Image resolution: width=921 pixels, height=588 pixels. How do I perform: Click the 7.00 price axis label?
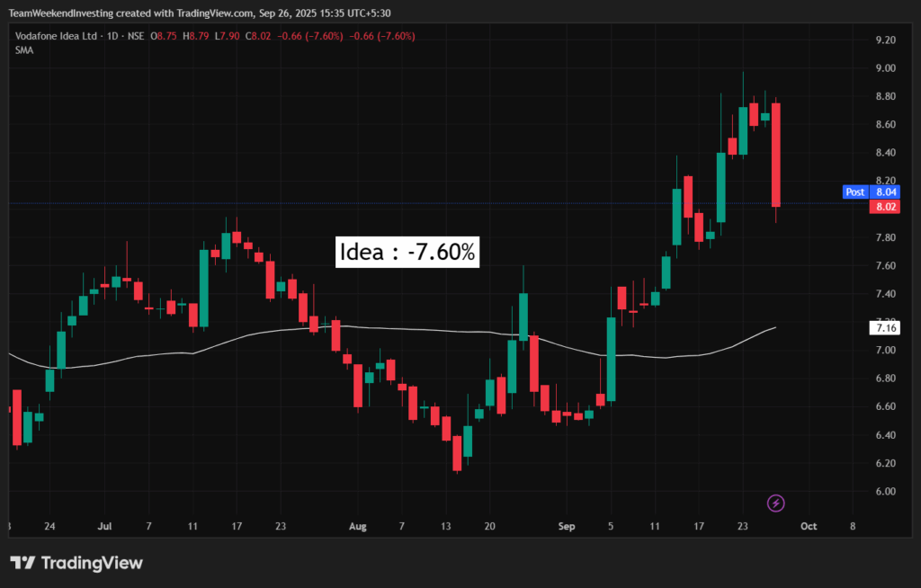(885, 350)
